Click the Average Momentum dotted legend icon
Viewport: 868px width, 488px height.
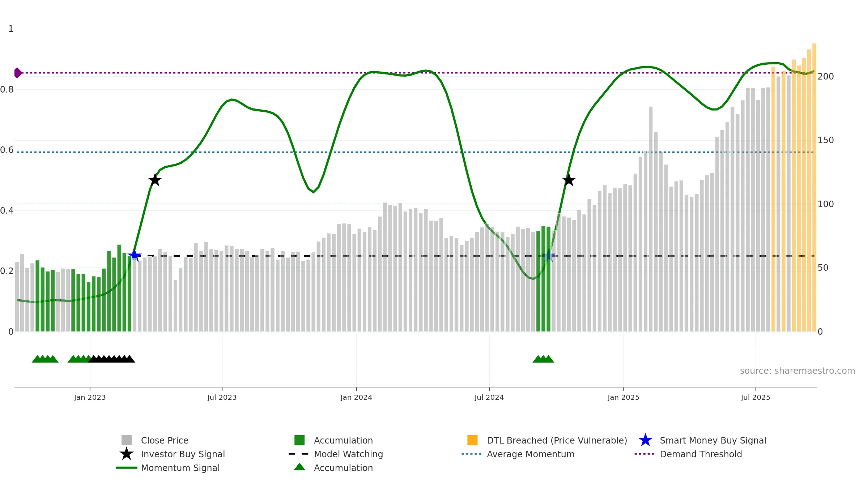tap(472, 454)
